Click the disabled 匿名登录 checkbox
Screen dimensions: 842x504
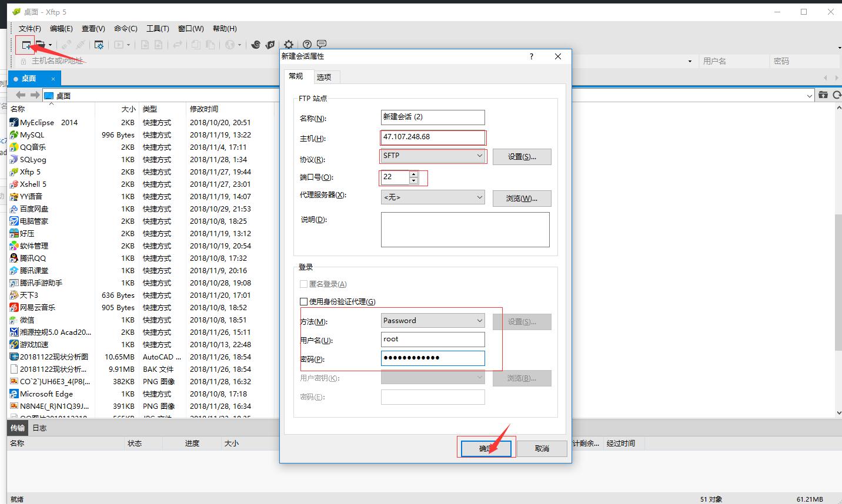pos(304,284)
